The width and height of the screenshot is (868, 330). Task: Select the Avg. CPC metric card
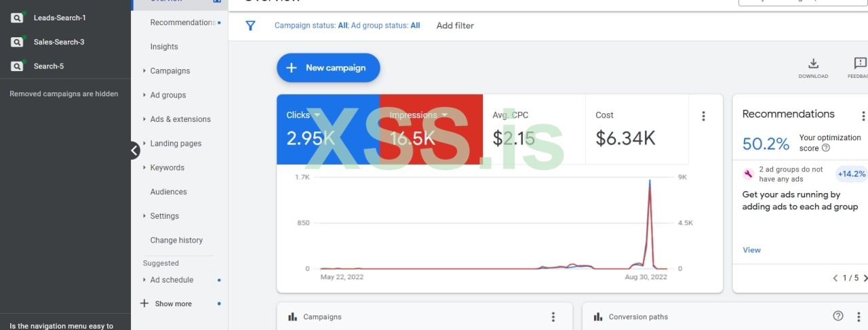point(534,129)
